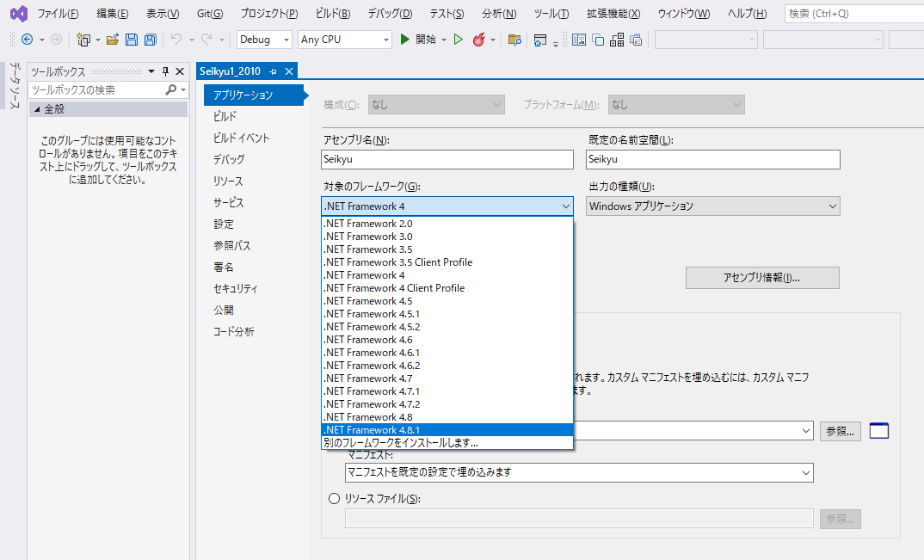Open the デバッグ(D) menu
The image size is (924, 560).
tap(390, 14)
